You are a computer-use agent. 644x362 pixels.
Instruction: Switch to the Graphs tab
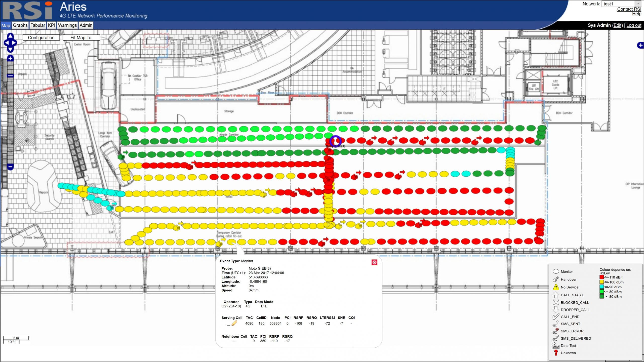[x=20, y=25]
